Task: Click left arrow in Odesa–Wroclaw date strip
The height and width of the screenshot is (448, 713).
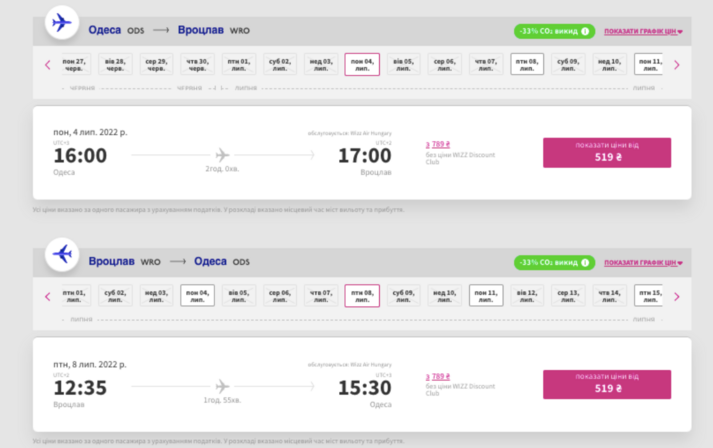Action: tap(47, 65)
